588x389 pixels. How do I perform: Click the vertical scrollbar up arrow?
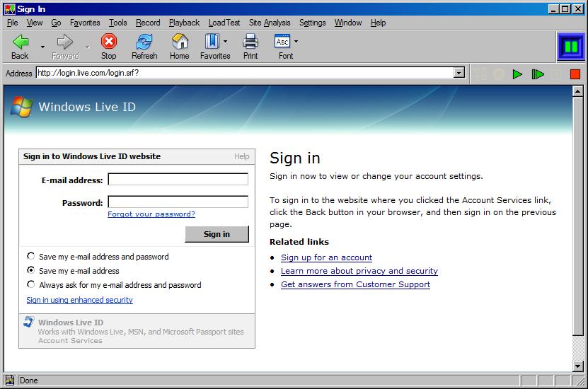click(577, 91)
